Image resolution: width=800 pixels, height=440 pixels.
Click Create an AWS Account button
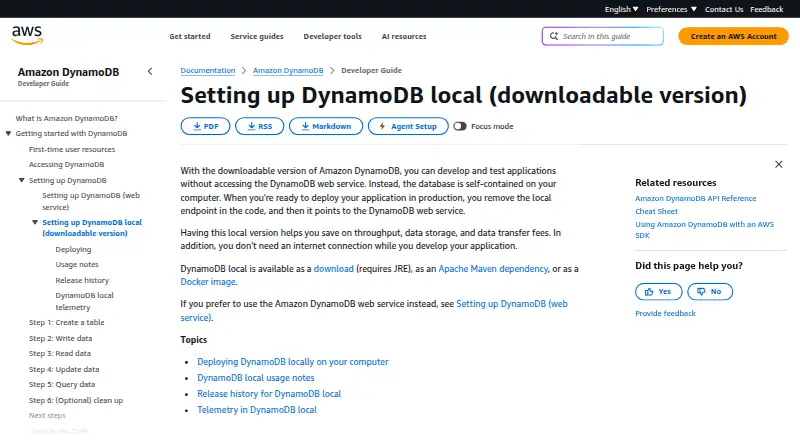tap(733, 36)
